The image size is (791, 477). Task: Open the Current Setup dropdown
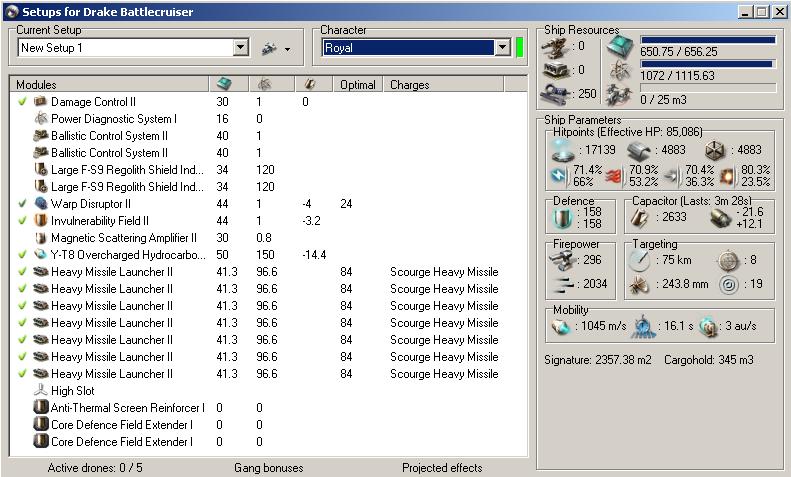[x=240, y=48]
